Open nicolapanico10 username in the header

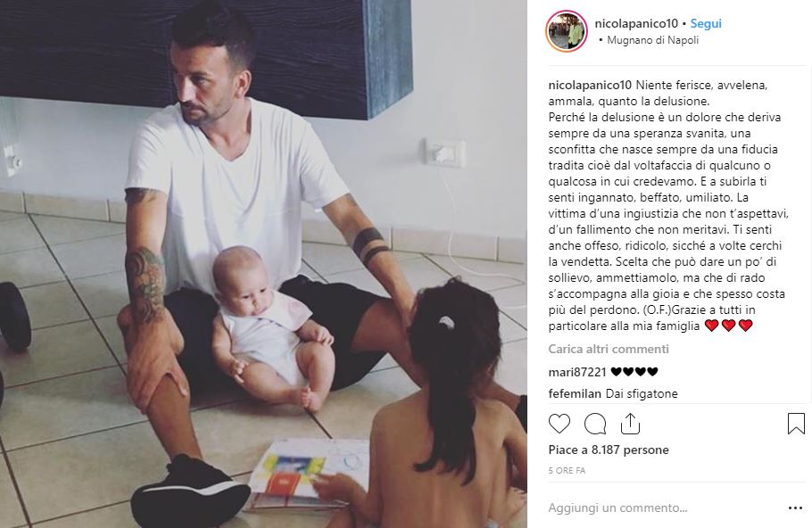636,23
